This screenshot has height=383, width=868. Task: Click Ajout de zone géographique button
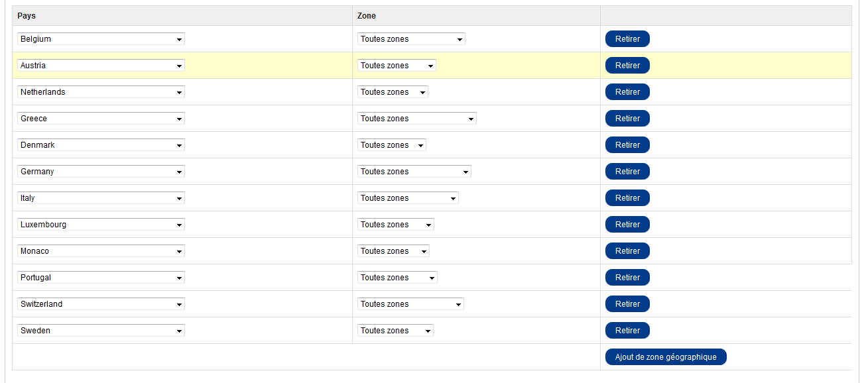coord(666,357)
